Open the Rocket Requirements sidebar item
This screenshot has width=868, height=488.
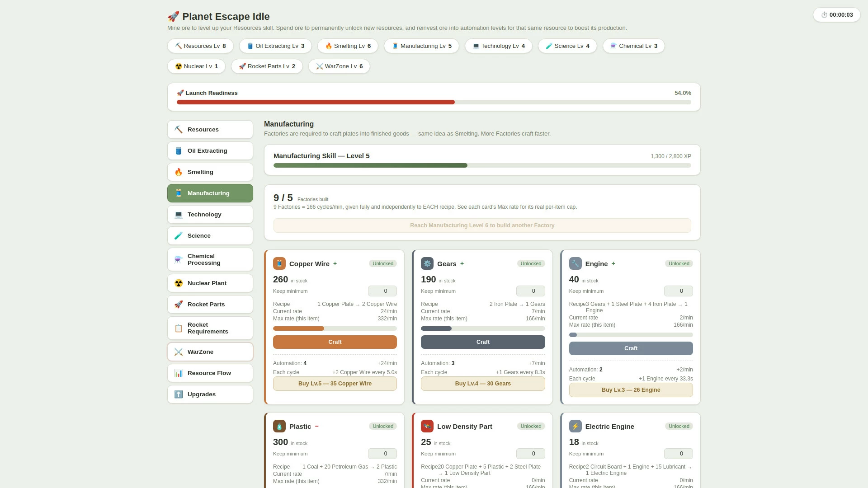(x=210, y=328)
